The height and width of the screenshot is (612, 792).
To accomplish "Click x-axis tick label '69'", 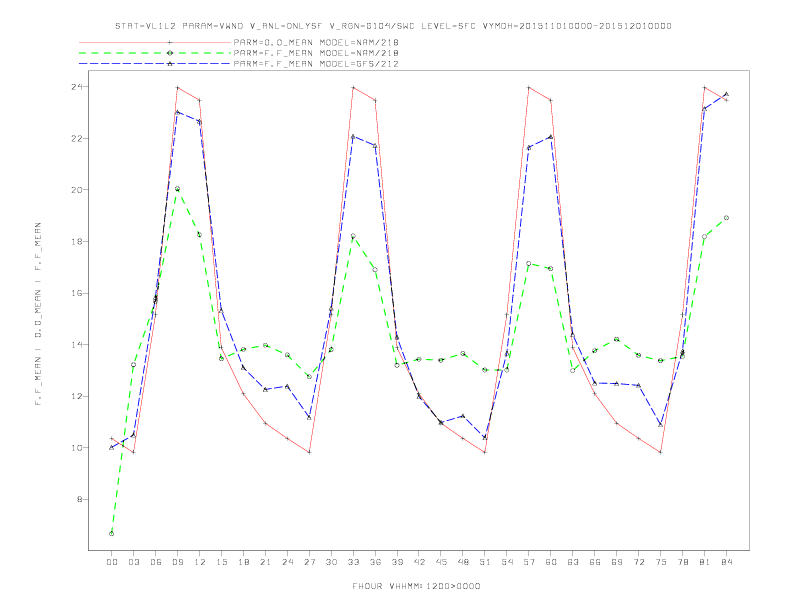I will click(617, 562).
